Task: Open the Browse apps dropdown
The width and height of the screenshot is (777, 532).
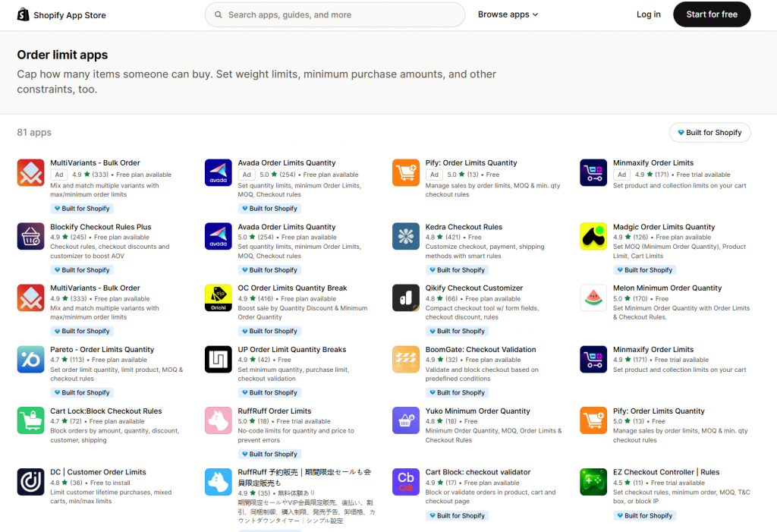Action: tap(507, 14)
